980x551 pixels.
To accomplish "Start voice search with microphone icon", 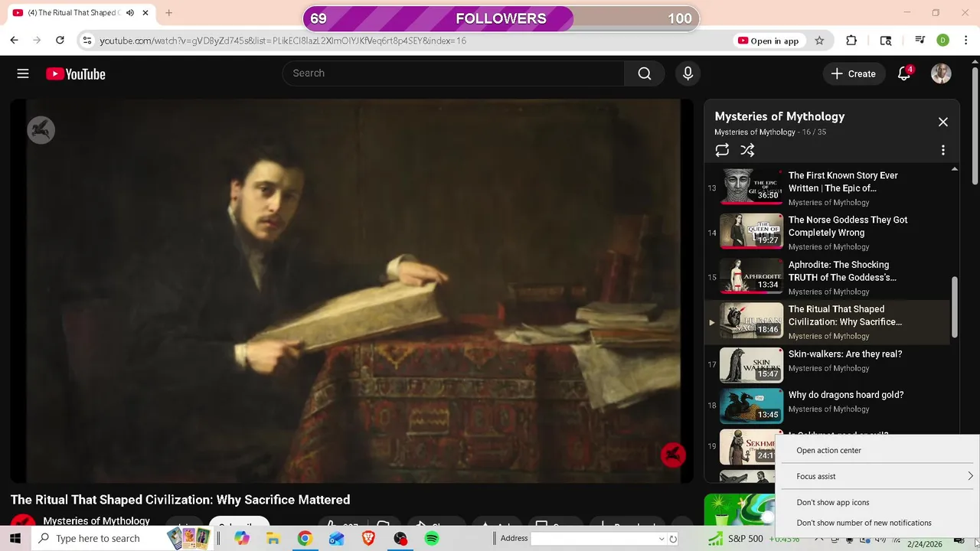I will click(x=688, y=73).
